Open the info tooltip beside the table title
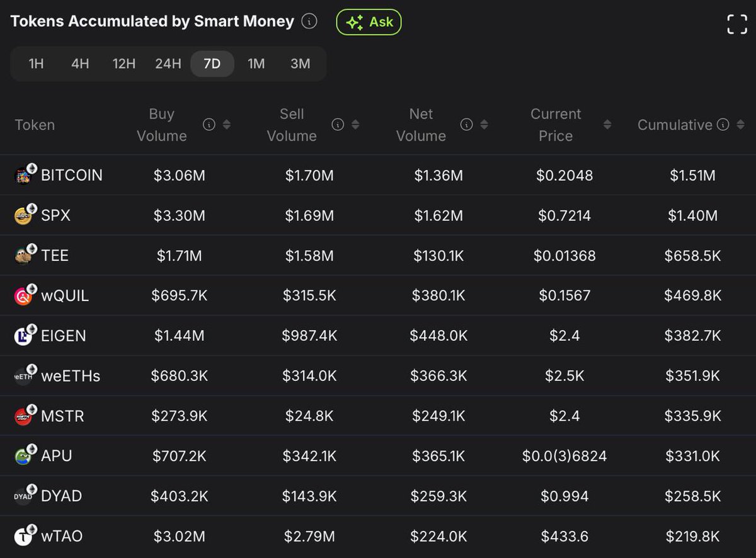Image resolution: width=756 pixels, height=558 pixels. pos(308,21)
